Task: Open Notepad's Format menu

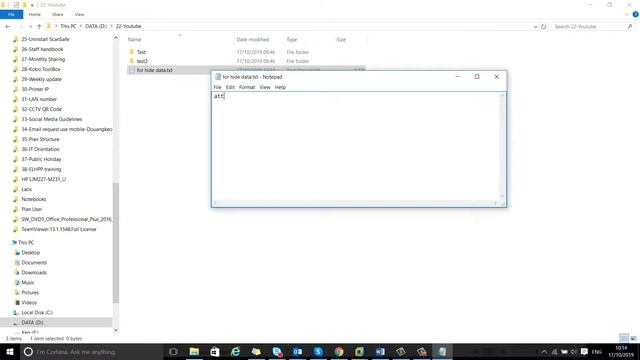Action: (247, 87)
